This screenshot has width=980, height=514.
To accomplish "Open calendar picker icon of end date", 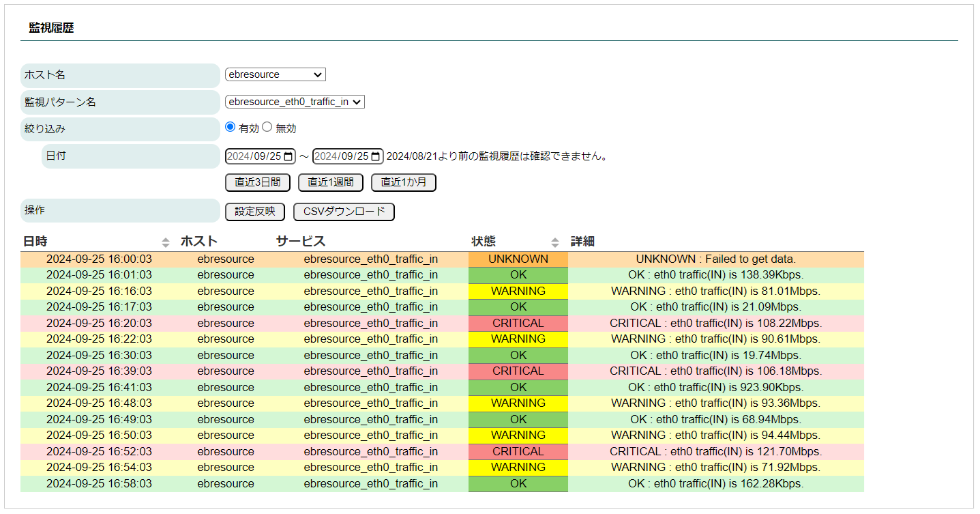I will coord(375,156).
